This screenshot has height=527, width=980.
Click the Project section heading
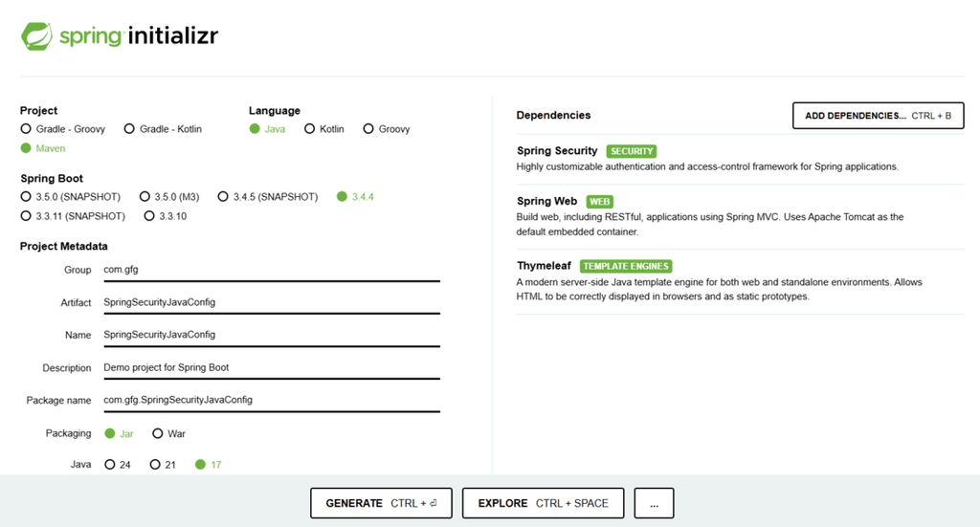click(38, 110)
